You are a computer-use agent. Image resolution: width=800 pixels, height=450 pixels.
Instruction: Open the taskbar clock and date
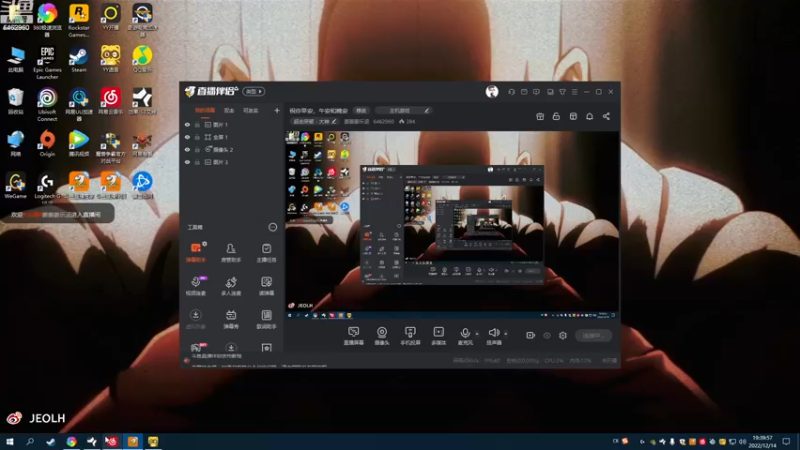pyautogui.click(x=762, y=441)
